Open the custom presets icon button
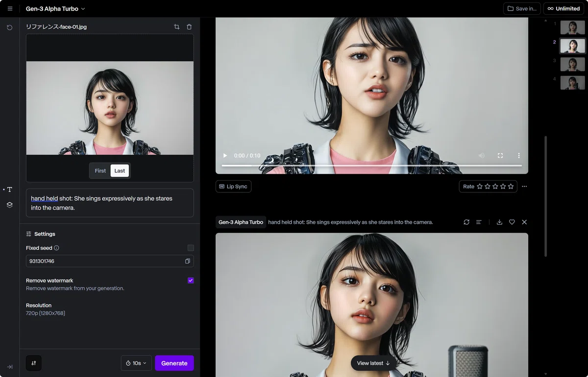The width and height of the screenshot is (588, 377). [x=34, y=363]
